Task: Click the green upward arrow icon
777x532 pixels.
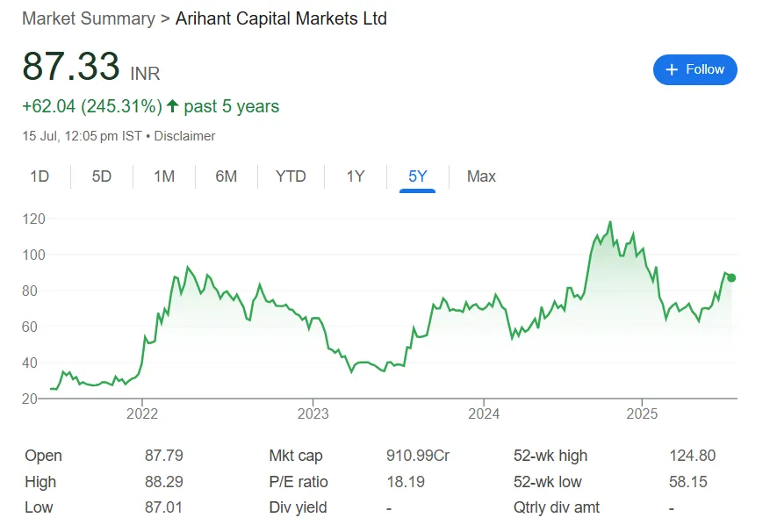Action: pos(172,106)
